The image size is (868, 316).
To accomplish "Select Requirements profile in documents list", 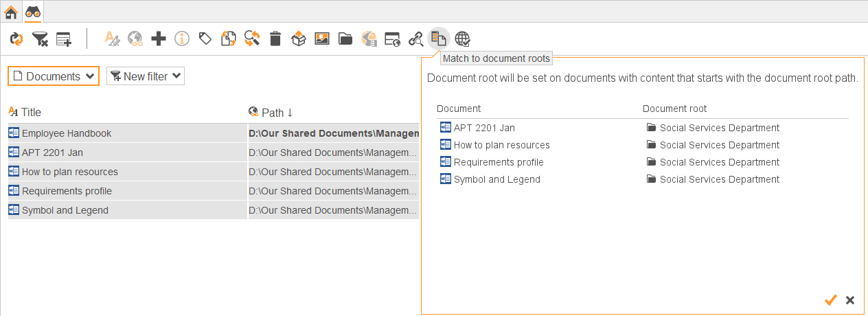I will tap(213, 191).
